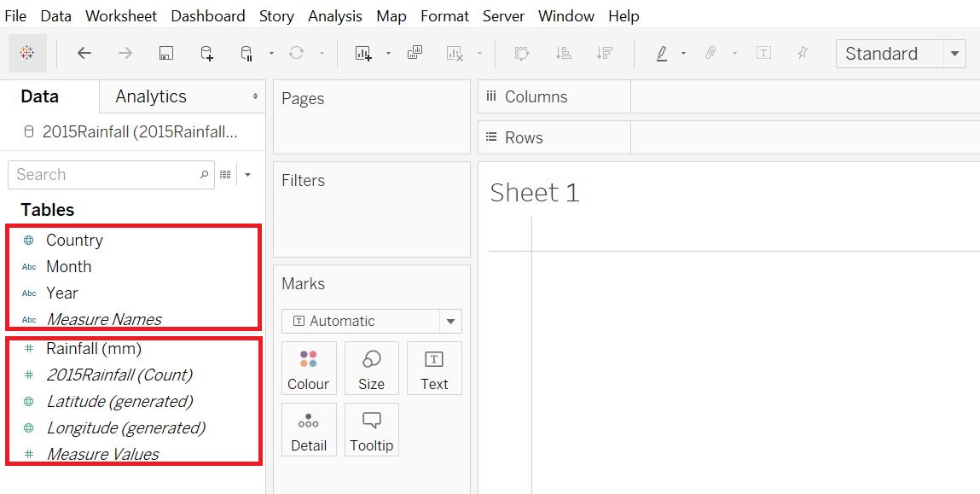
Task: Open the Highlight dropdown arrow
Action: coord(683,54)
